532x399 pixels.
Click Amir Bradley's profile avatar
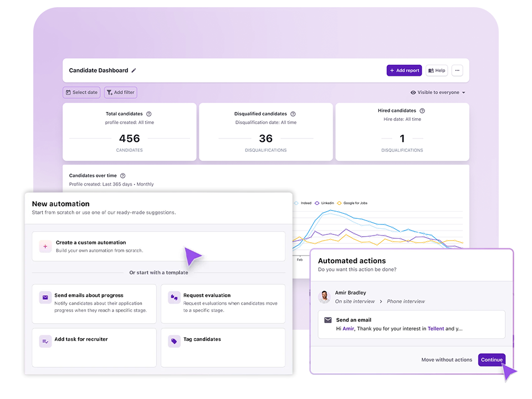tap(324, 296)
